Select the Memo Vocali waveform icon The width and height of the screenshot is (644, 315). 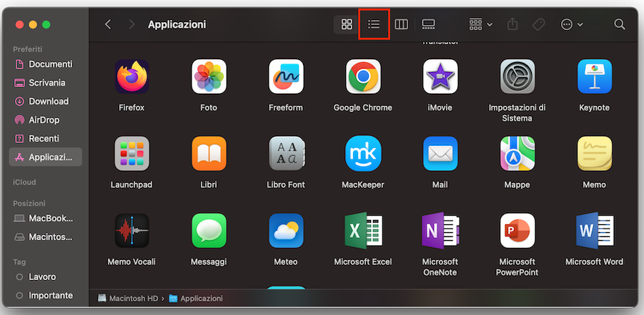132,231
